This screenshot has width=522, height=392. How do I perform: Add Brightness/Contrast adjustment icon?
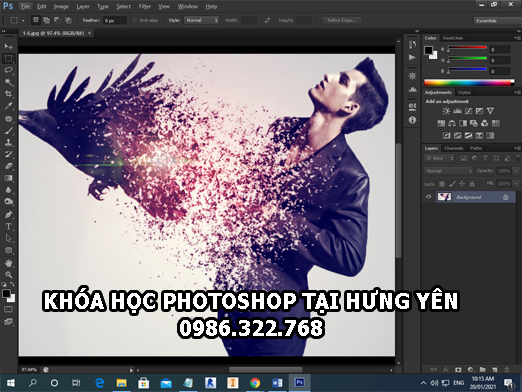point(446,111)
